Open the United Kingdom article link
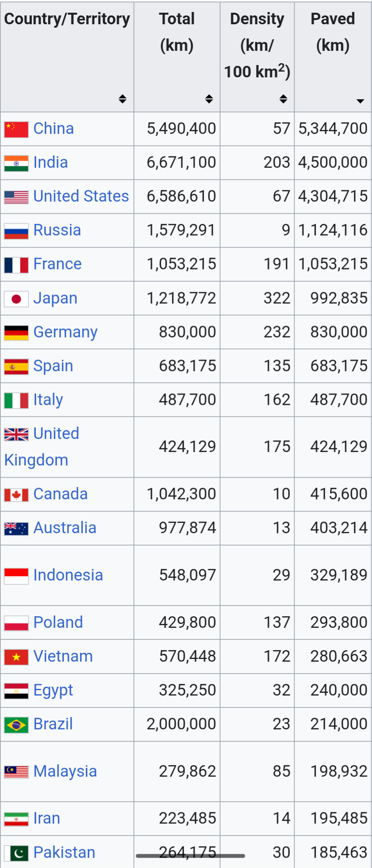 tap(42, 447)
